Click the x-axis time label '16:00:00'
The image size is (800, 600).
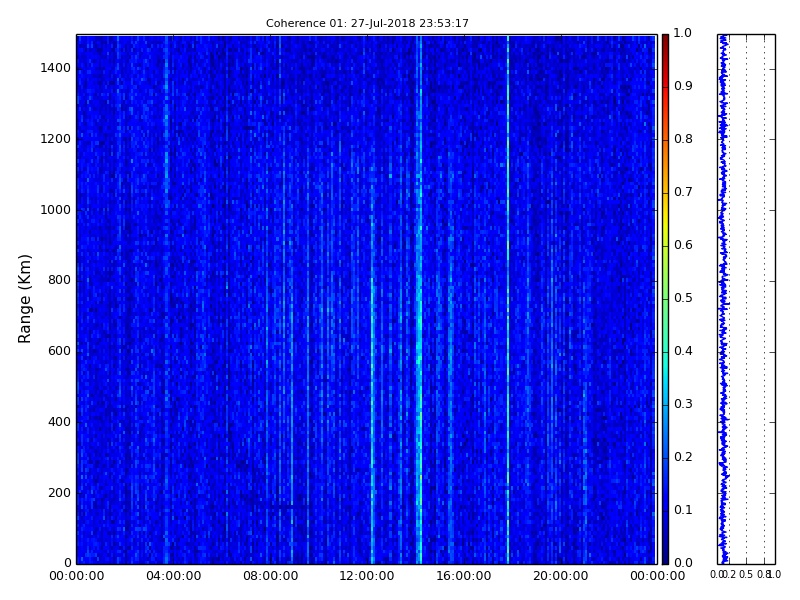coord(464,576)
